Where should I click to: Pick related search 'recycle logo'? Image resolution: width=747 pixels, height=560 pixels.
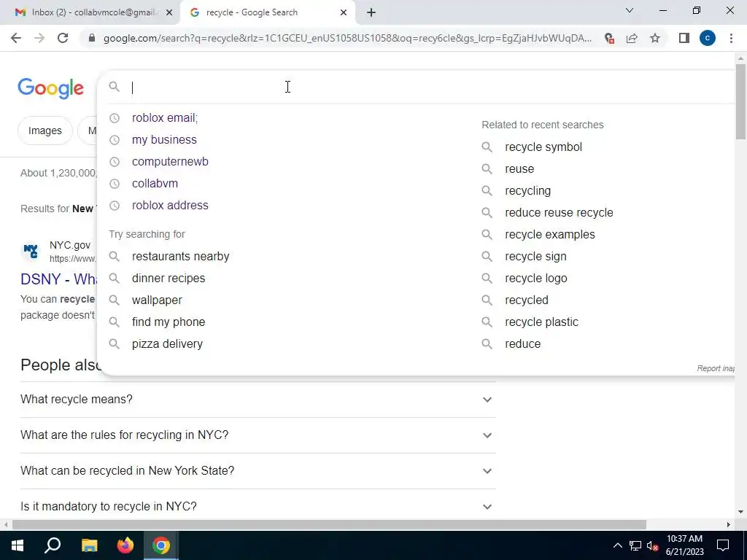coord(536,279)
